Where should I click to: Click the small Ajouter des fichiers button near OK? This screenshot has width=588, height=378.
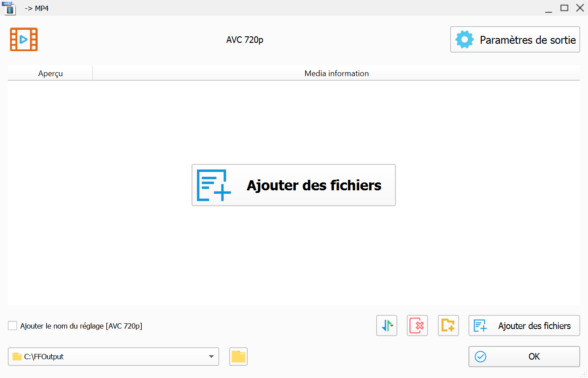coord(524,325)
